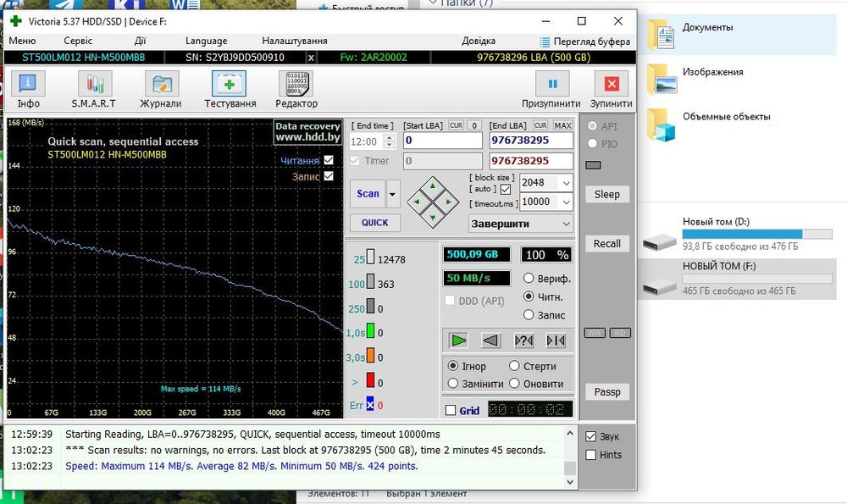Click the green forward play scan button
The height and width of the screenshot is (504, 847).
458,341
